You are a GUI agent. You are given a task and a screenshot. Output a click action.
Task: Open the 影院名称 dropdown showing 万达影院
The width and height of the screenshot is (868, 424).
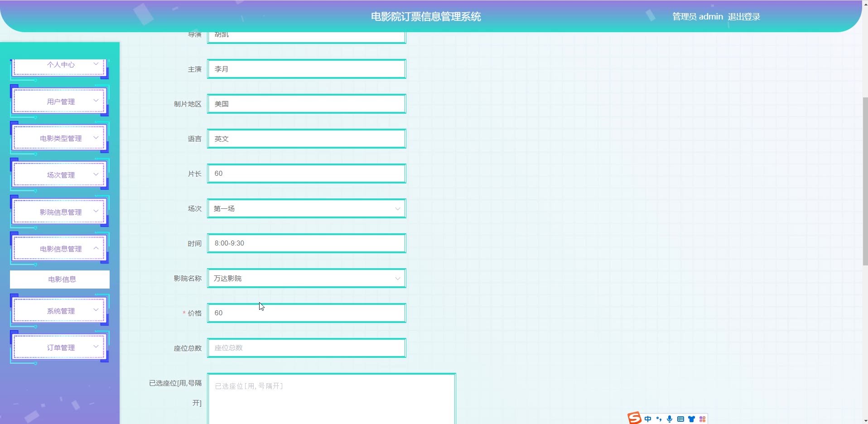tap(307, 278)
